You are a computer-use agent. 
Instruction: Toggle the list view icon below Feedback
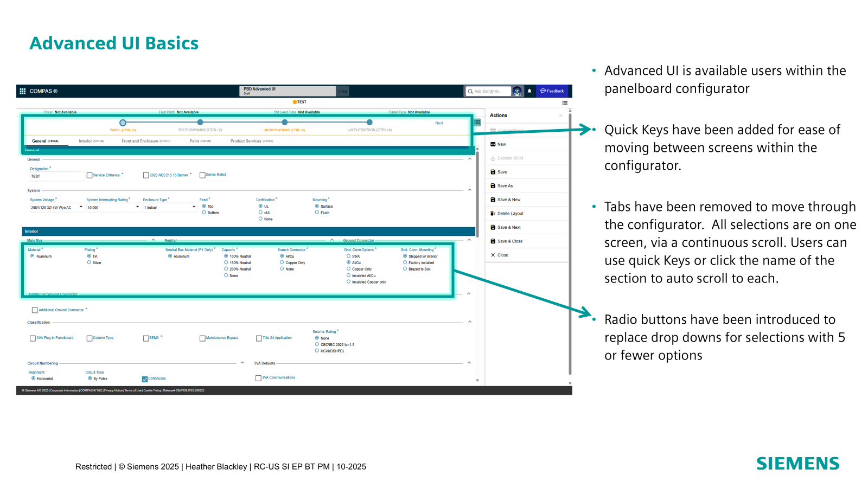[565, 102]
